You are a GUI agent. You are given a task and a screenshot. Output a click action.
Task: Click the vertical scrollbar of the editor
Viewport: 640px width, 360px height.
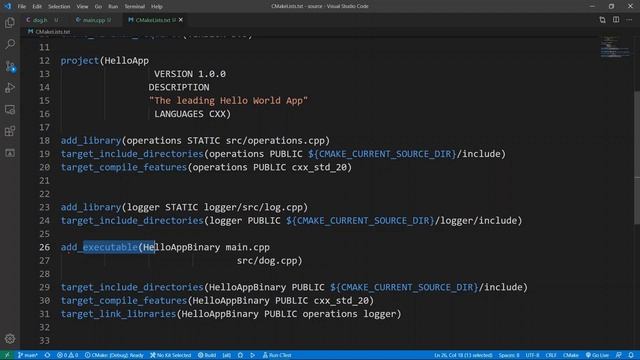[637, 158]
